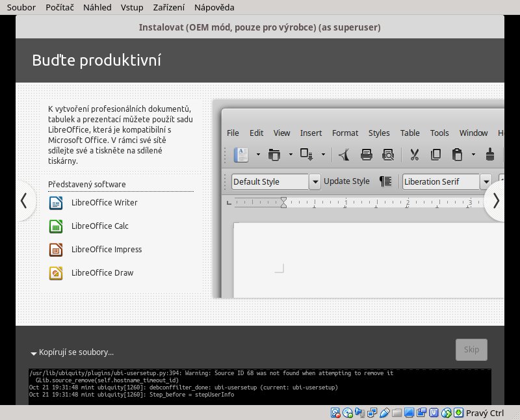Click the ruler tab-stop type corner button
Screen dimensions: 520x420
point(229,202)
